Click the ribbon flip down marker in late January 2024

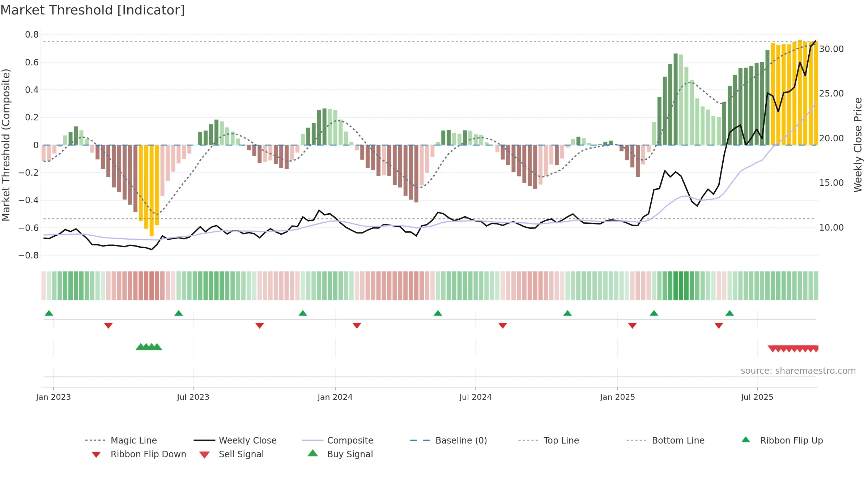[x=357, y=326]
